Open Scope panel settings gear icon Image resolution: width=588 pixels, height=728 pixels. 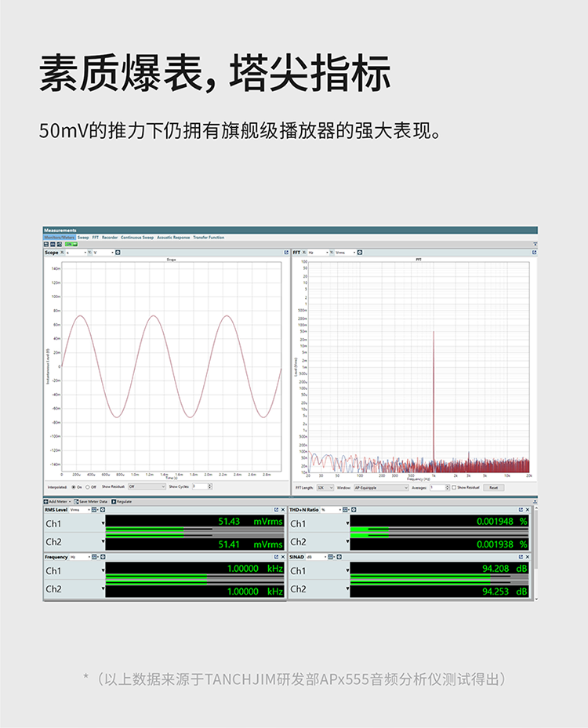click(x=118, y=253)
